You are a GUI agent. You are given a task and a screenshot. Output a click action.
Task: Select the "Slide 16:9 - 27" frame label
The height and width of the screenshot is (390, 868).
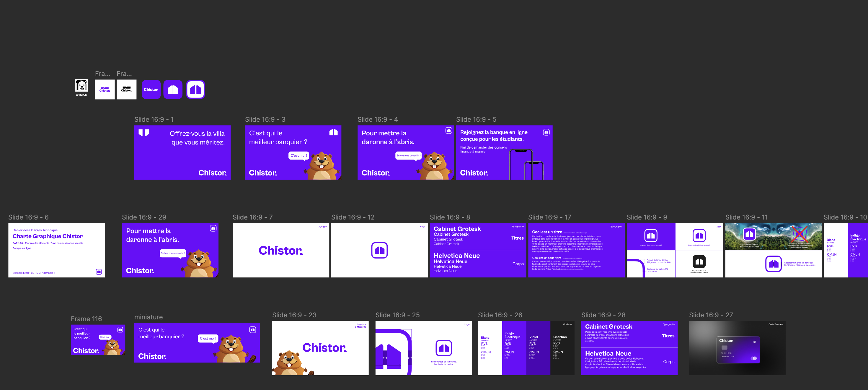click(711, 315)
